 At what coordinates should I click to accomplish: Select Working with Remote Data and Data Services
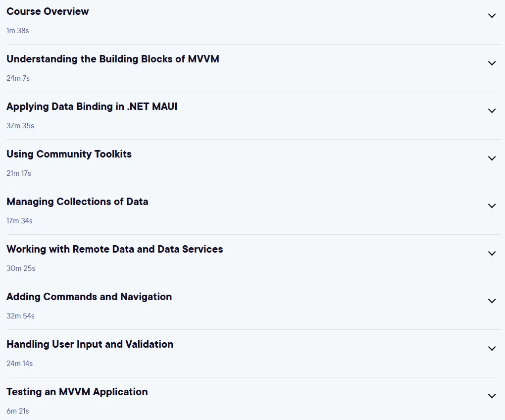[x=115, y=249]
